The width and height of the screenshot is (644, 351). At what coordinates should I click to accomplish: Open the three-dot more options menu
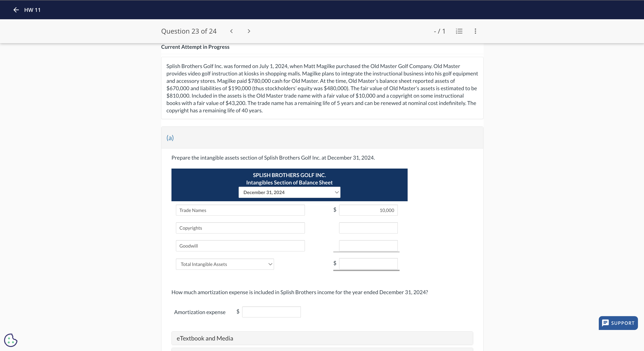(475, 31)
